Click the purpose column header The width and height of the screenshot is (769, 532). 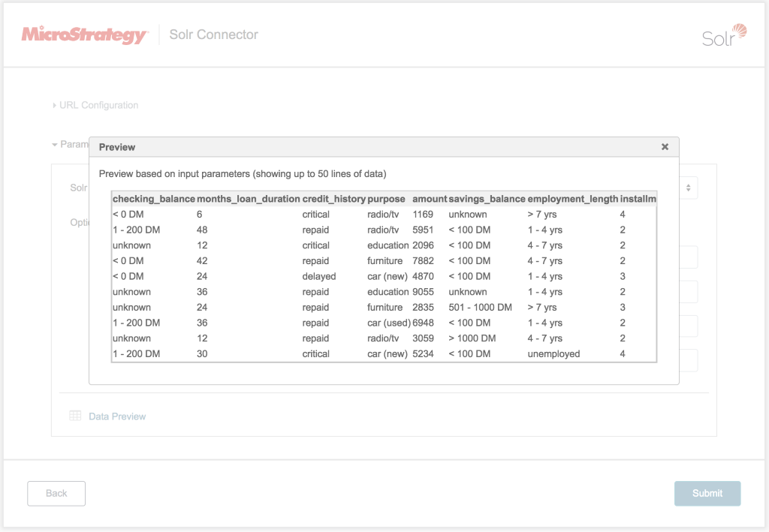click(x=386, y=199)
